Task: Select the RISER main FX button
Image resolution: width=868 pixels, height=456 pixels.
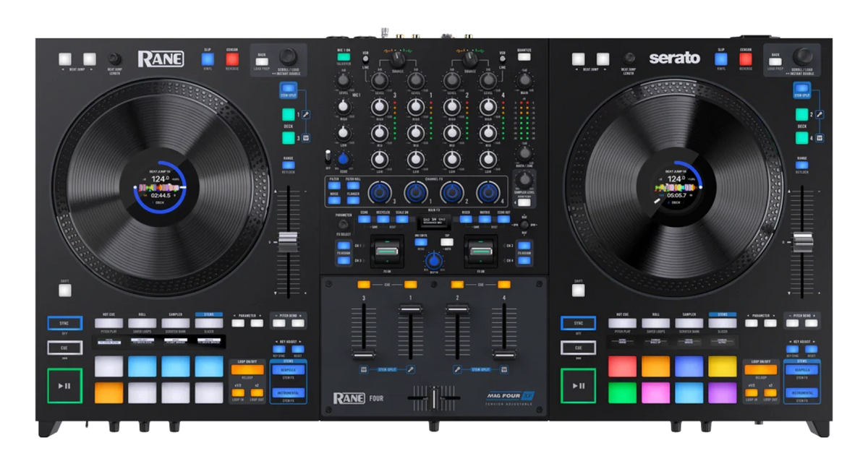Action: (x=466, y=219)
